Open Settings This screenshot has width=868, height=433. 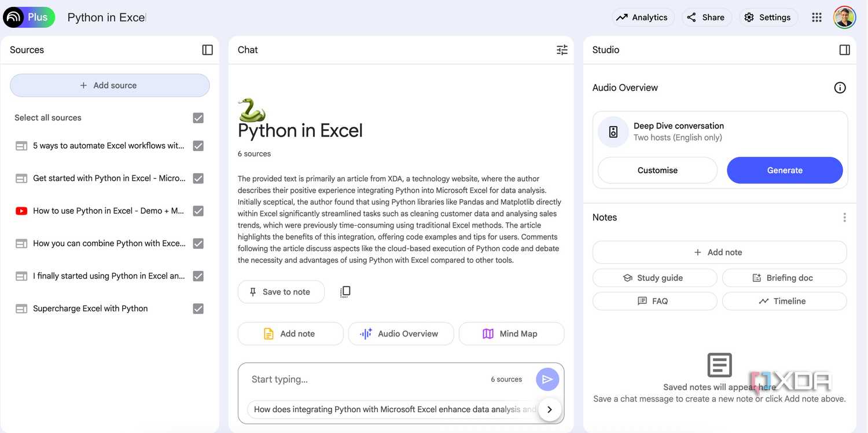[767, 17]
